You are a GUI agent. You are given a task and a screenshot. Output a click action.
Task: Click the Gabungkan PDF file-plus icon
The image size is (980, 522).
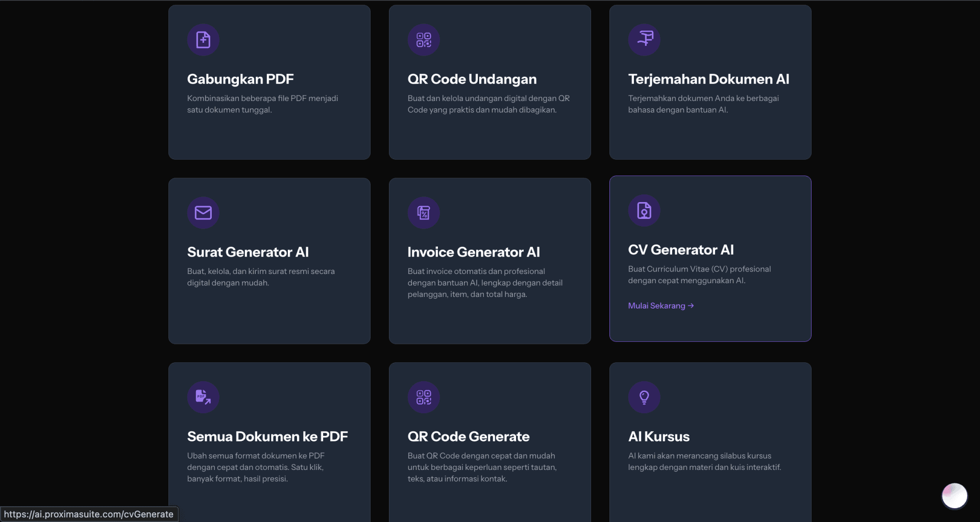click(203, 40)
